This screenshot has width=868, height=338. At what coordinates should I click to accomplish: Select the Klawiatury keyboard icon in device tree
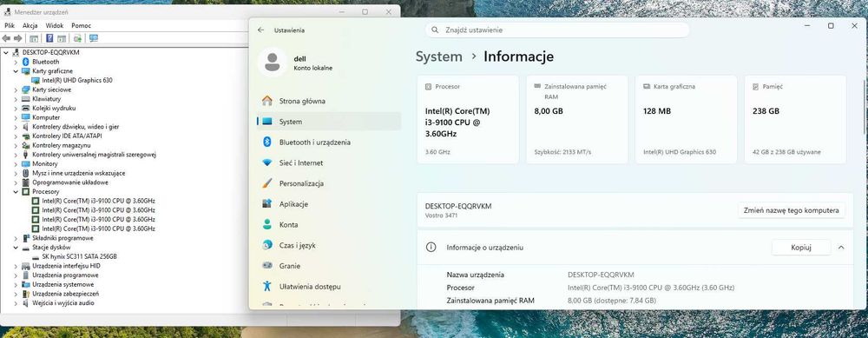[25, 99]
